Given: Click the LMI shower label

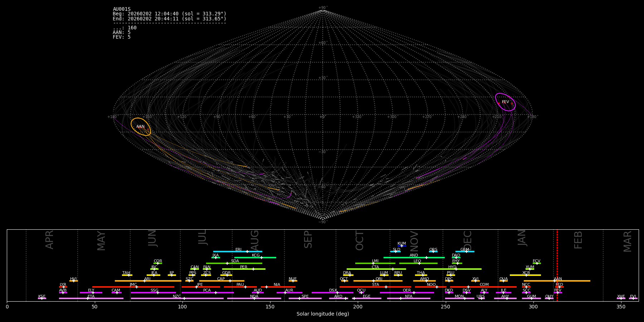Looking at the screenshot, I should pyautogui.click(x=375, y=261).
